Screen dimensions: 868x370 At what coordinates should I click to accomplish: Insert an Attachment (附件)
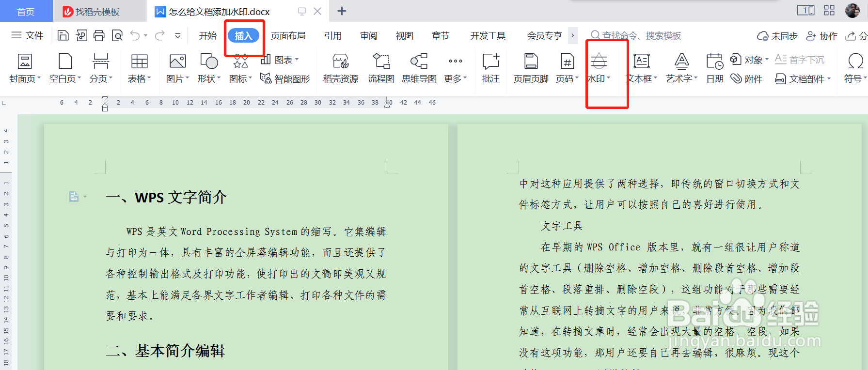tap(746, 78)
